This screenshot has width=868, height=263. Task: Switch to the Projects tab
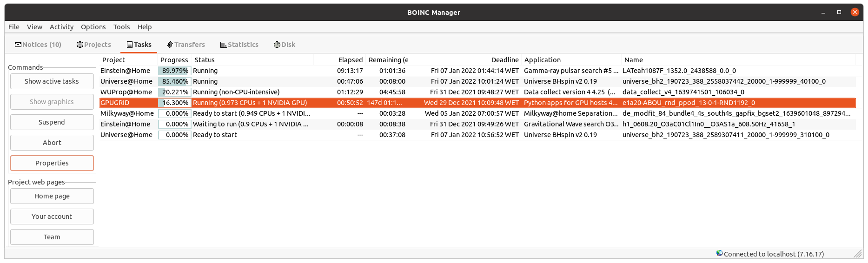click(94, 45)
